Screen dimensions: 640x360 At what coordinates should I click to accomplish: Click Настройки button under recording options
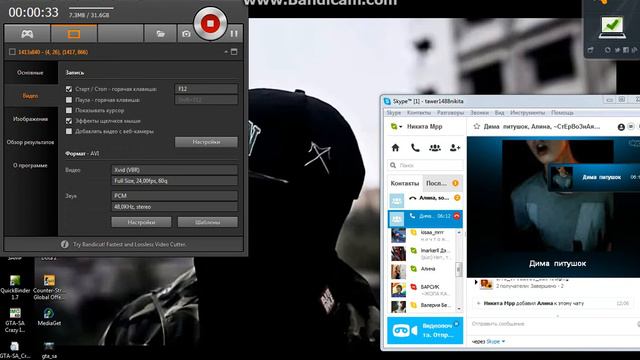click(x=206, y=142)
